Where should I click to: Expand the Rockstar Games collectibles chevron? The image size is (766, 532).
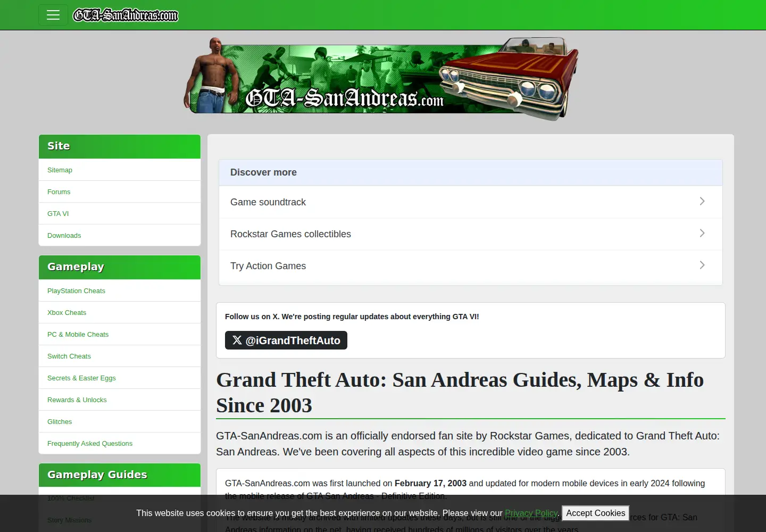(702, 233)
